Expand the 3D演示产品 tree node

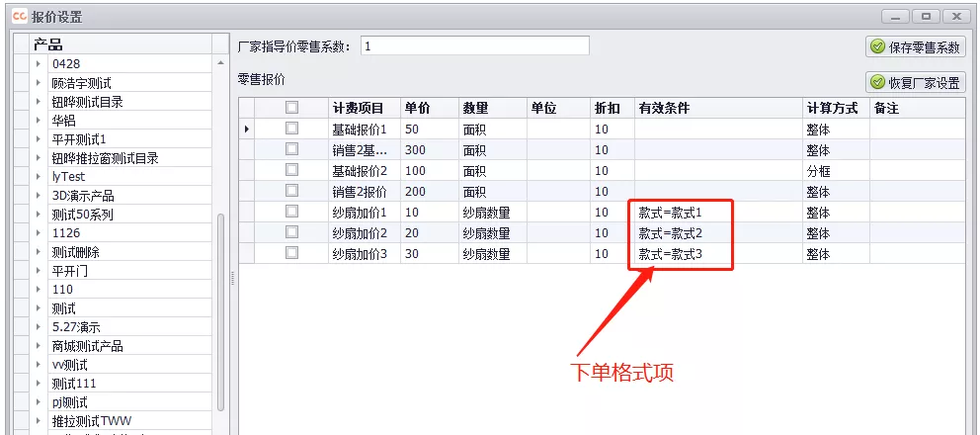coord(39,196)
